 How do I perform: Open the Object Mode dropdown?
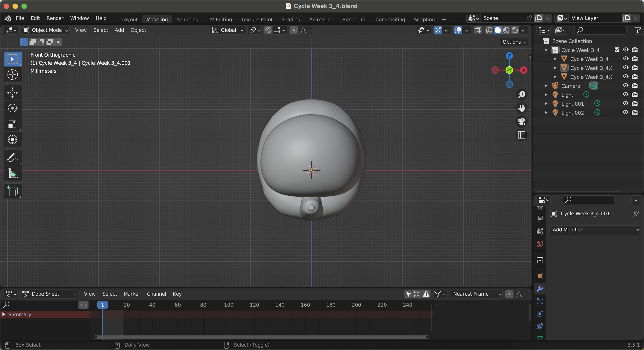(45, 30)
